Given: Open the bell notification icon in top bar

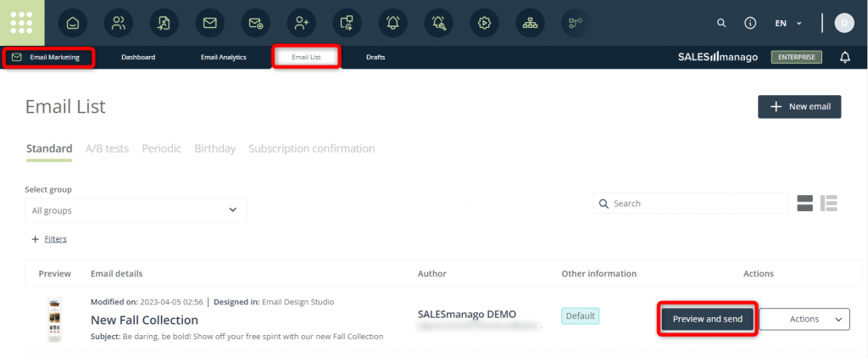Looking at the screenshot, I should pos(393,23).
